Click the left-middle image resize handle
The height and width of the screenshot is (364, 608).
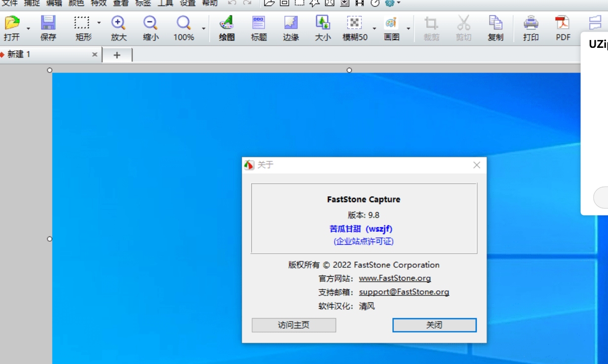pos(49,239)
